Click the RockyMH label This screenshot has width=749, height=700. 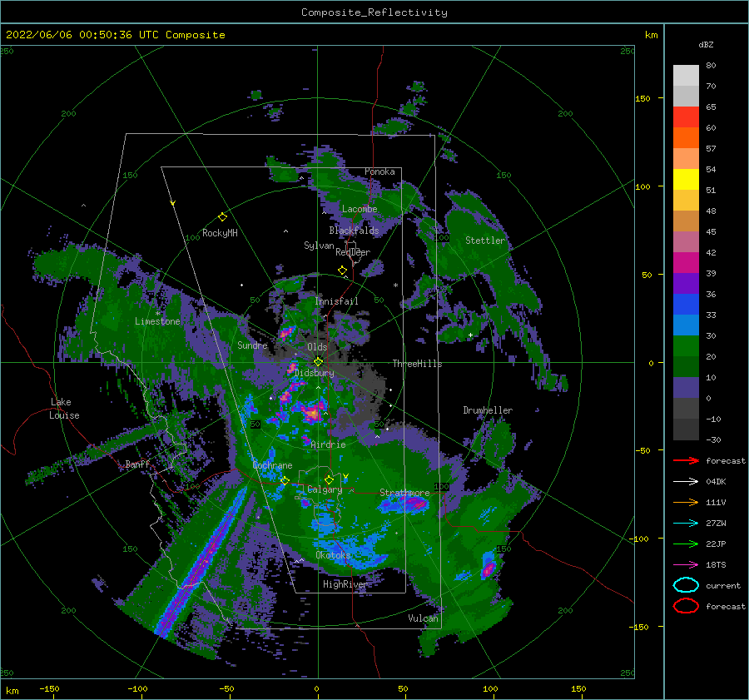click(x=220, y=233)
